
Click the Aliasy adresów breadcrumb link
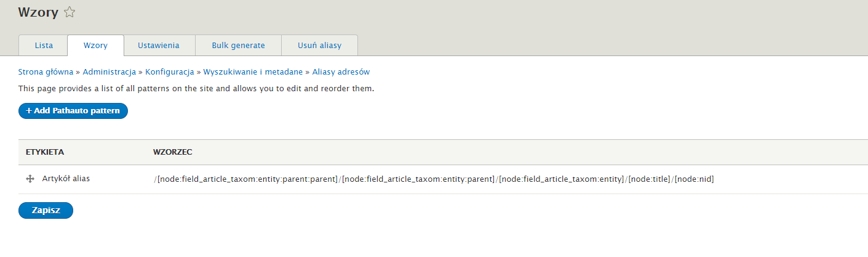click(341, 72)
